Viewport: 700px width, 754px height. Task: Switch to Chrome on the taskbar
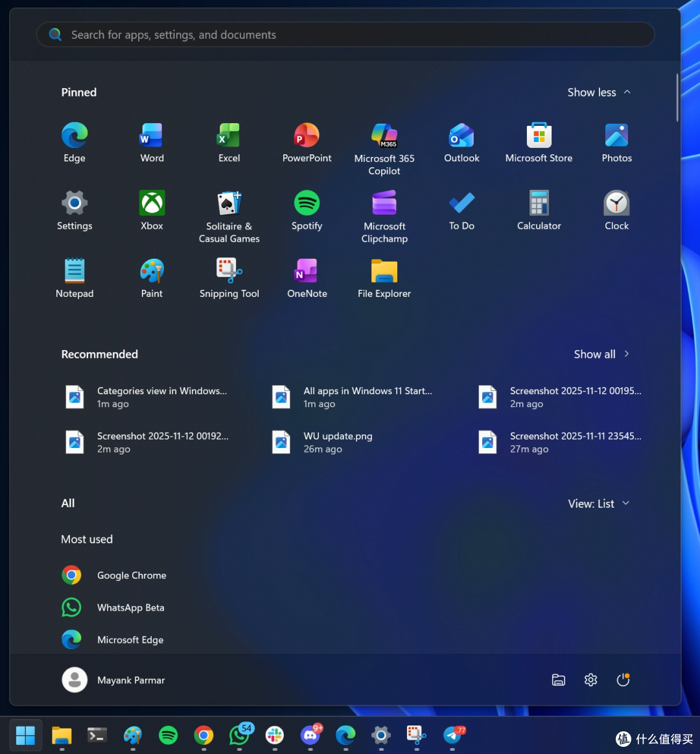(x=204, y=735)
